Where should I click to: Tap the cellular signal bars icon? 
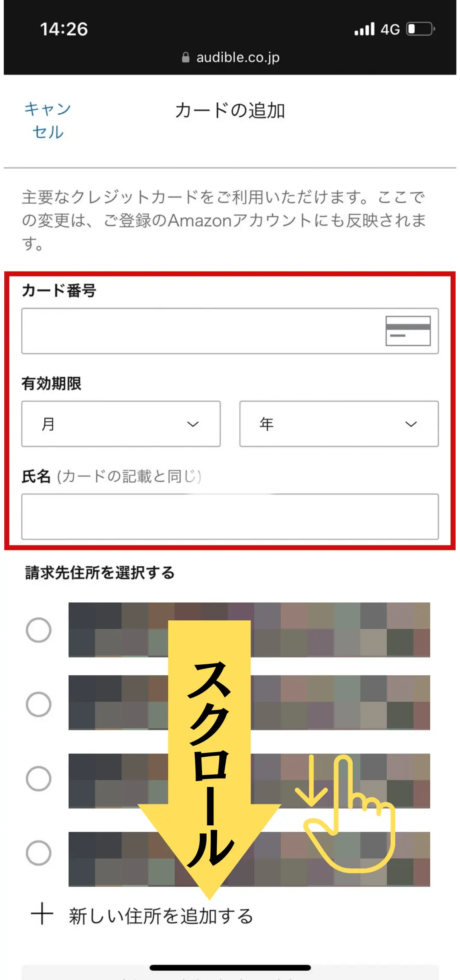tap(364, 29)
